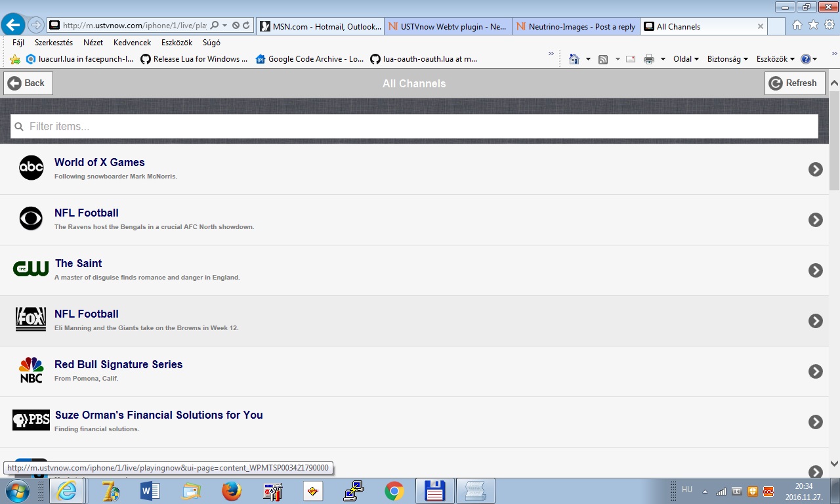Click the FOX channel logo

pyautogui.click(x=31, y=319)
